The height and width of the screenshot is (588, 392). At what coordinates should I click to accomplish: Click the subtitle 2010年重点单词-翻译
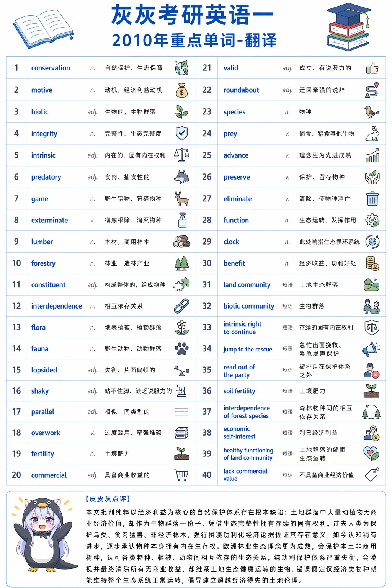pyautogui.click(x=194, y=40)
